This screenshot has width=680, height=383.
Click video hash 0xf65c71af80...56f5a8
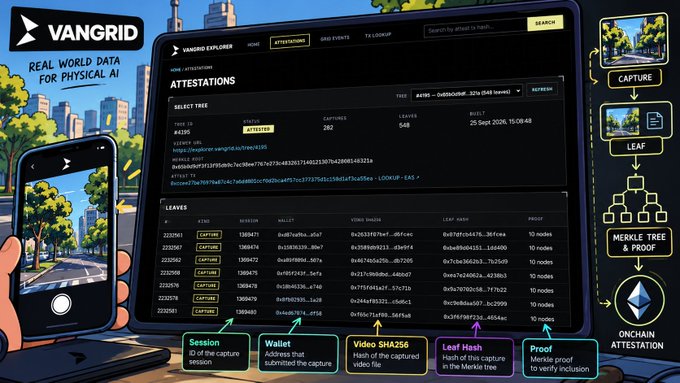click(380, 315)
